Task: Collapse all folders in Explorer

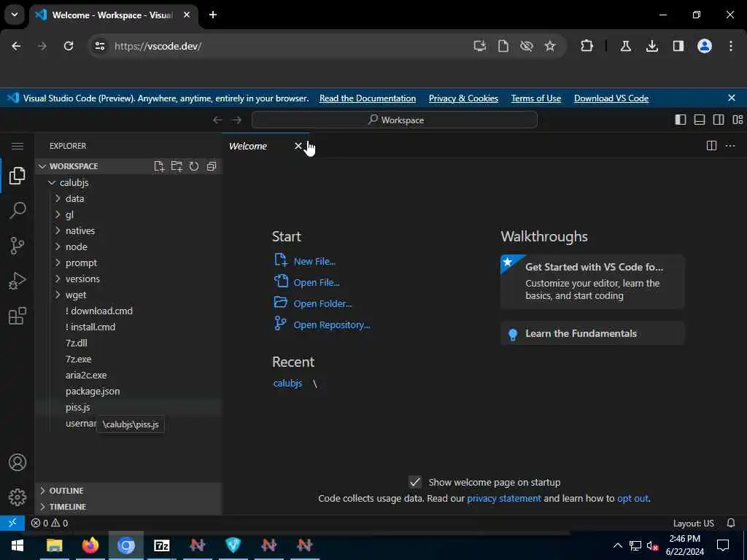Action: point(212,166)
